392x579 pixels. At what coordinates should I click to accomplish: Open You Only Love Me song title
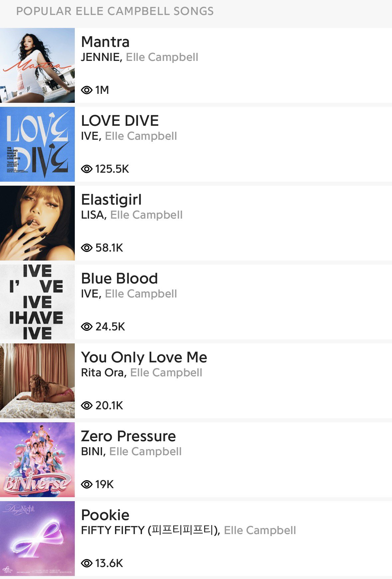144,357
